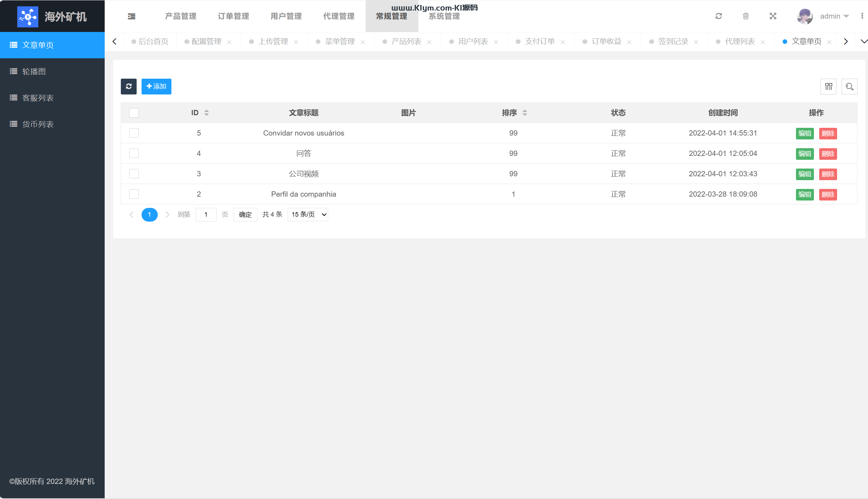Screen dimensions: 868x499
Task: Open the vertical three-dot more menu
Action: [x=862, y=16]
